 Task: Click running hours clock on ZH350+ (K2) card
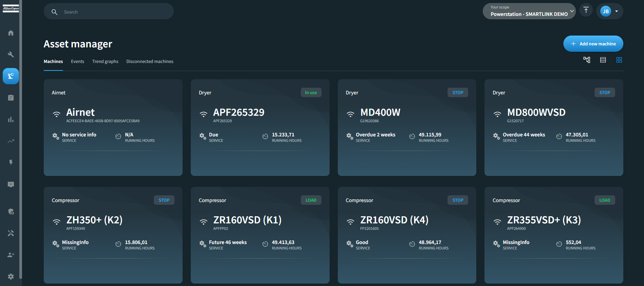click(118, 244)
